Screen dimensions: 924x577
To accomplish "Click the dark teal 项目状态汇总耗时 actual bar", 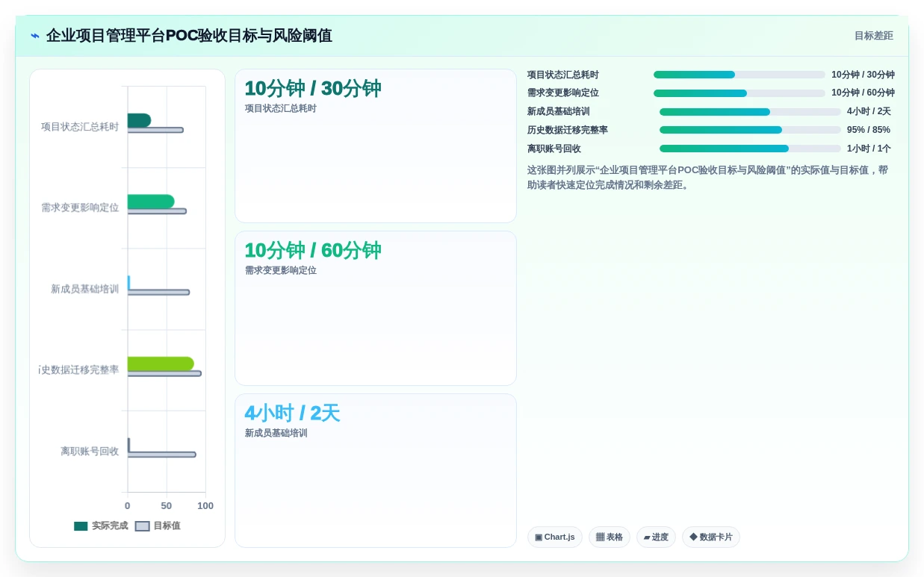I will point(139,120).
